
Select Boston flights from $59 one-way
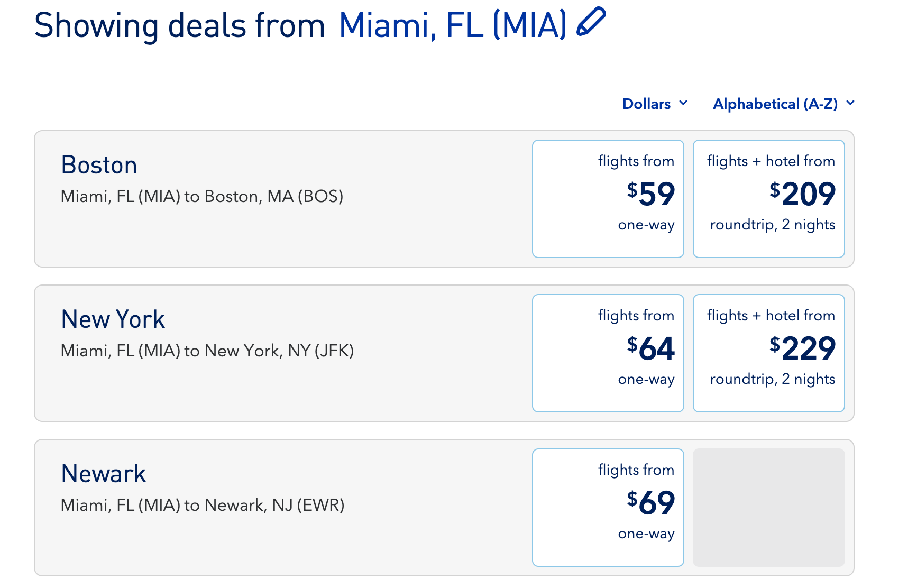[608, 199]
